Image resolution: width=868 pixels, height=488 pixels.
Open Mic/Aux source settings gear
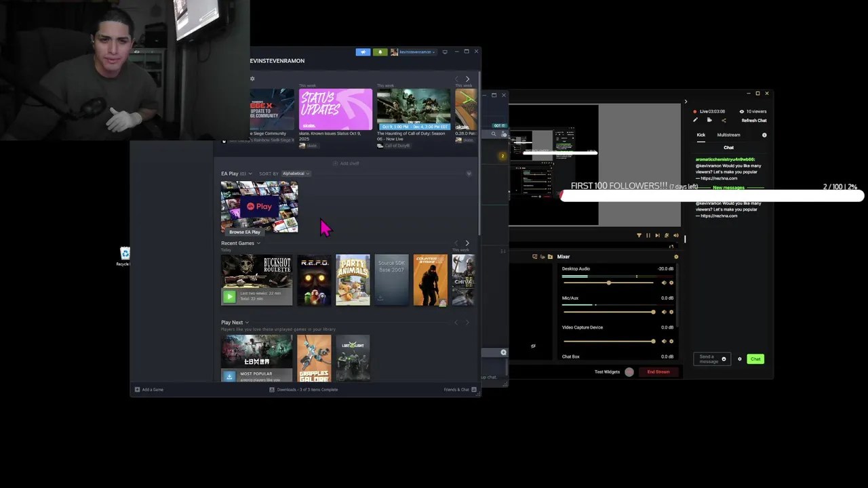tap(671, 312)
